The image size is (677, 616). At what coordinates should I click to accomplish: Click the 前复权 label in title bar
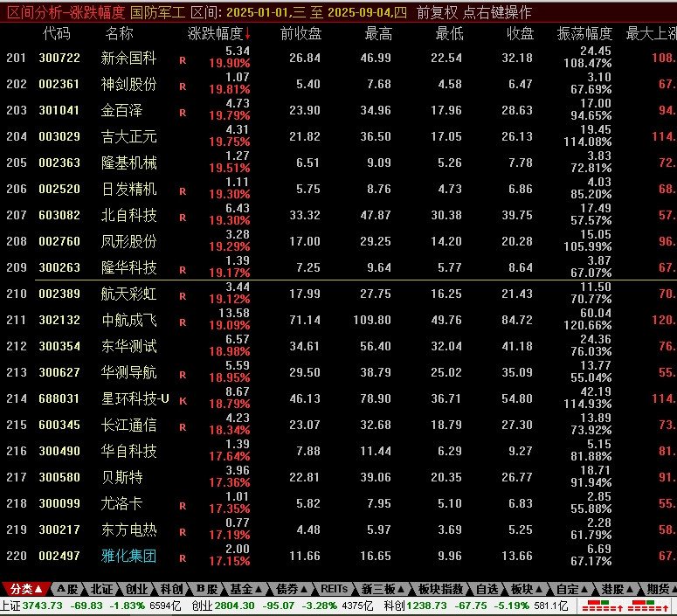437,12
